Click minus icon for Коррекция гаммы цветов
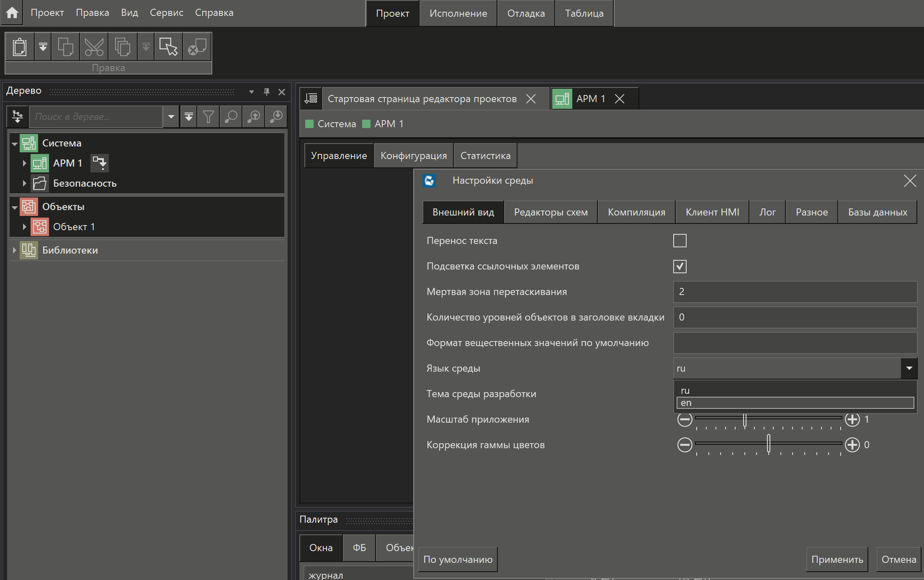 click(685, 445)
